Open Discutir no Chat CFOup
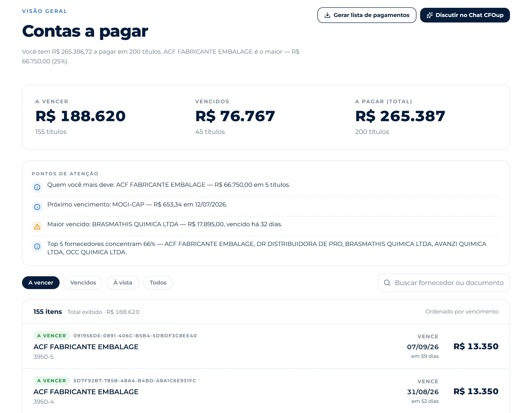 465,15
